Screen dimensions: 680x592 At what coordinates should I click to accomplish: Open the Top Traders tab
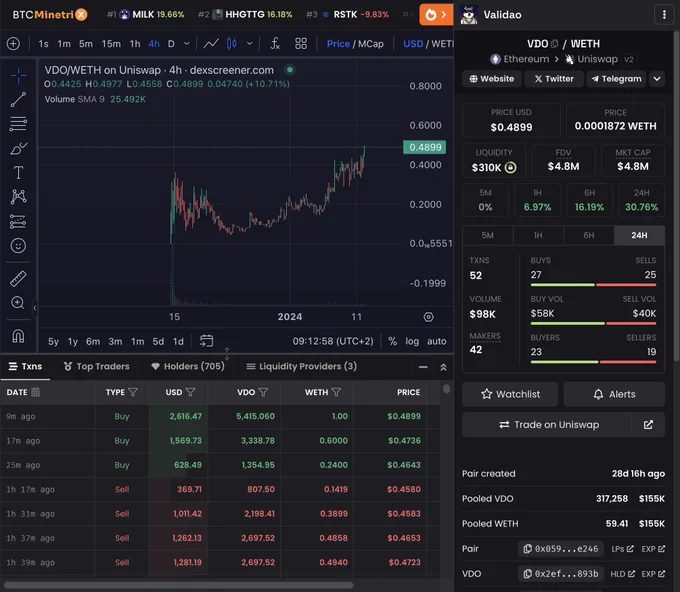click(x=96, y=366)
